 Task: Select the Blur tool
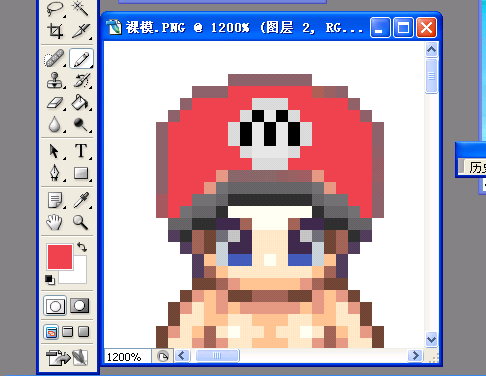click(55, 125)
